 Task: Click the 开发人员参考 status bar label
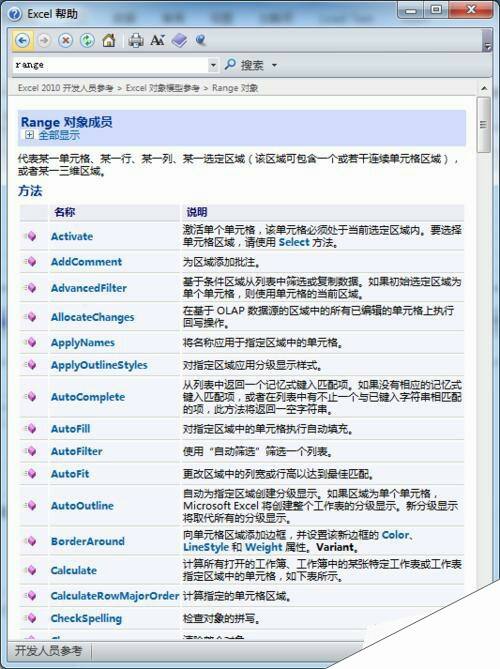pos(48,651)
